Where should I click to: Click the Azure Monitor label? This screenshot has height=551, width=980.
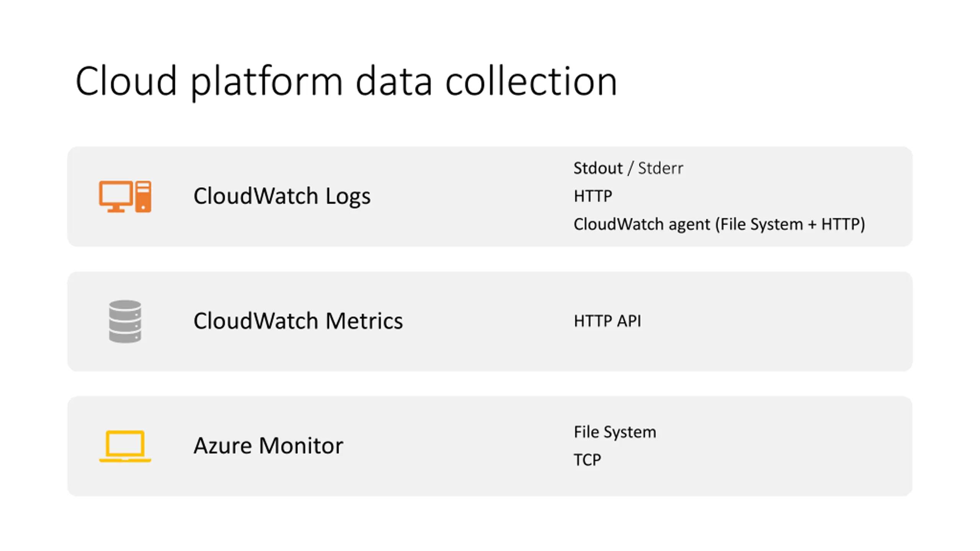pos(268,446)
